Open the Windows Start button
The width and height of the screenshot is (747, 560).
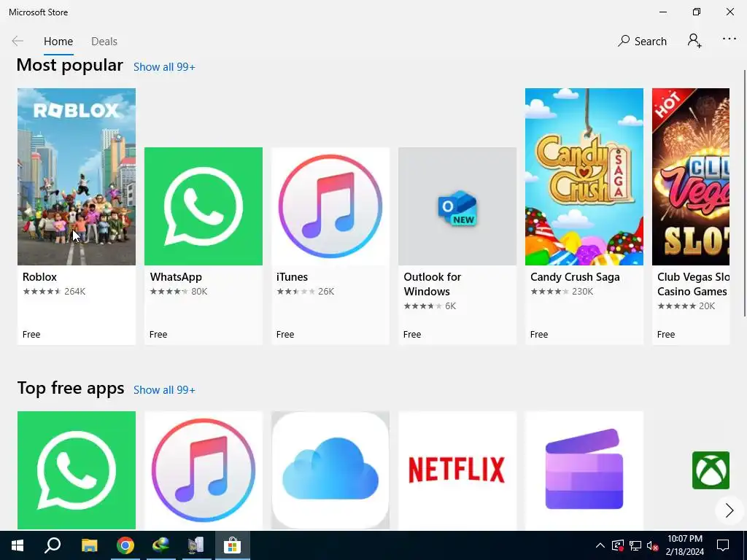(18, 545)
